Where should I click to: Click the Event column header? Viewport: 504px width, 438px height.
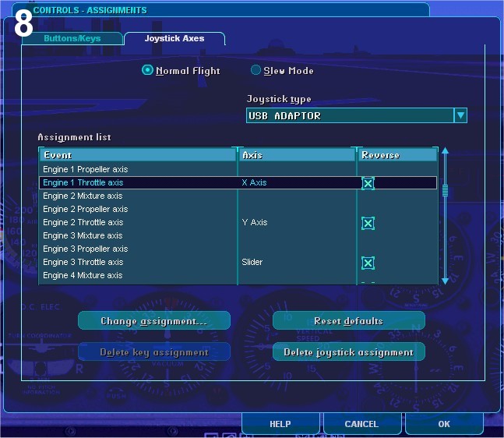(x=138, y=155)
